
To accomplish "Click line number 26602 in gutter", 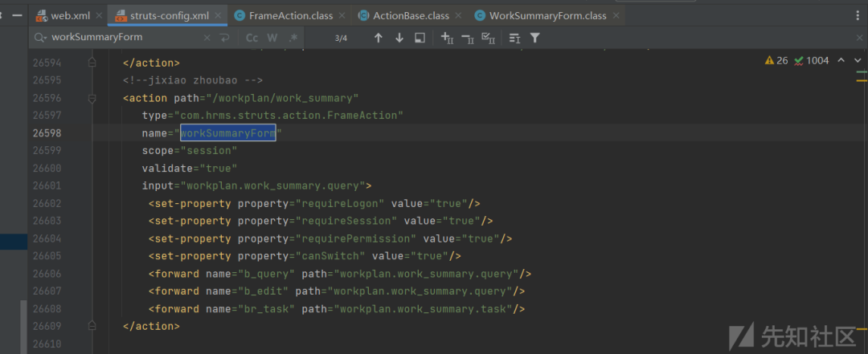I will click(47, 204).
